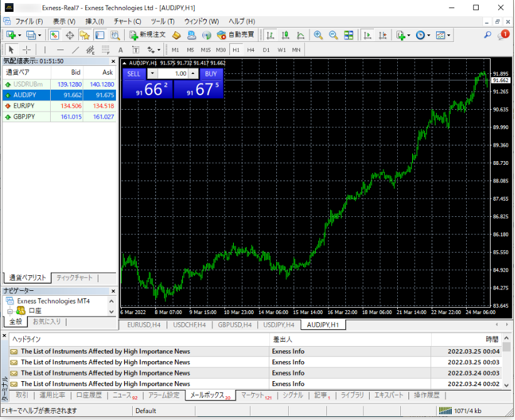Viewport: 515px width, 420px height.
Task: Tile chart windows with the grid icon
Action: point(348,35)
